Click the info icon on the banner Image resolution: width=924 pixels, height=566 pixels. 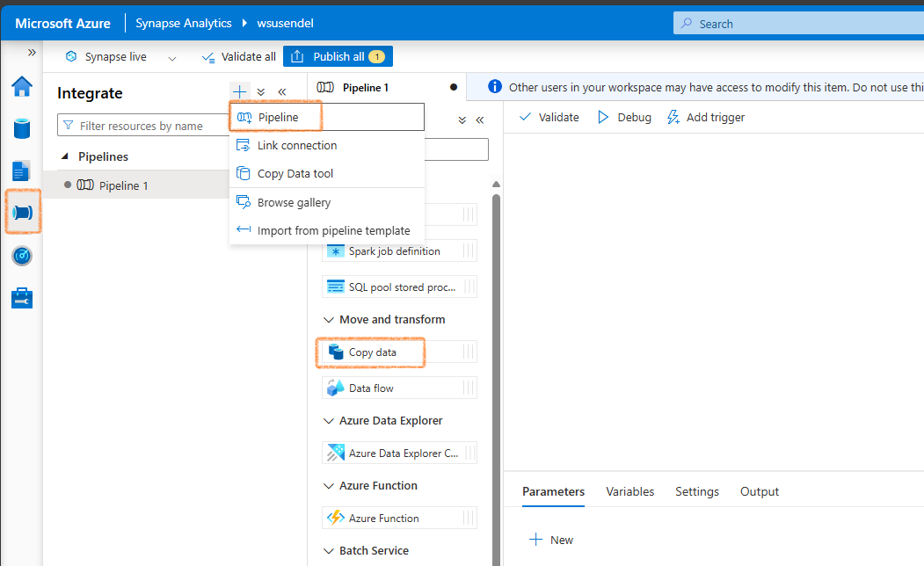[495, 87]
